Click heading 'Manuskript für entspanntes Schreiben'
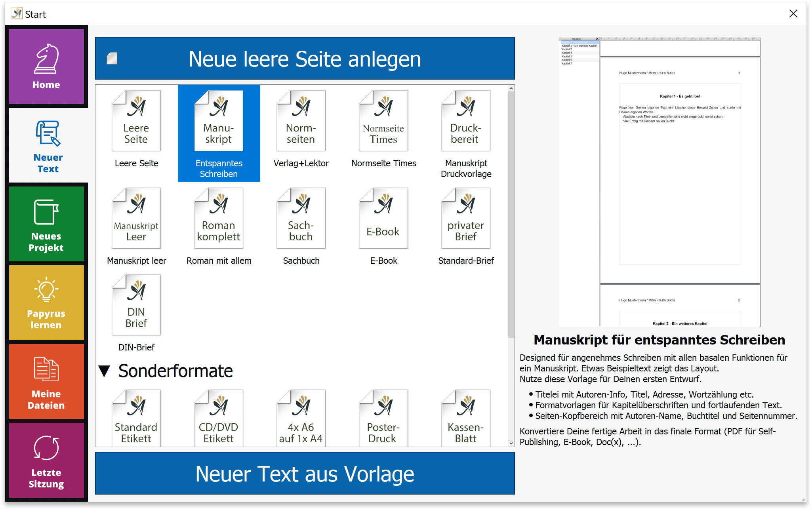 click(659, 340)
